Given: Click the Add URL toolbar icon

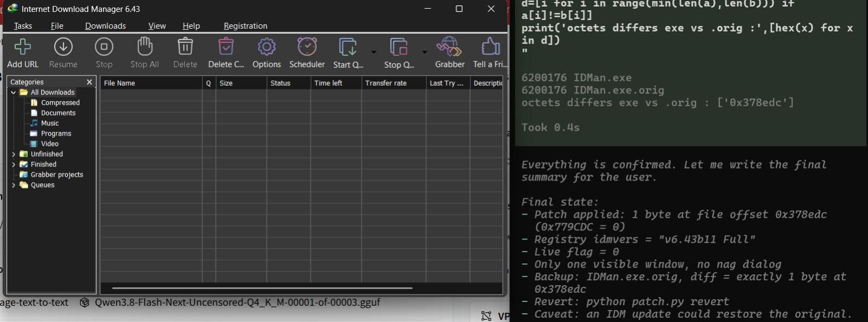Looking at the screenshot, I should pyautogui.click(x=23, y=47).
